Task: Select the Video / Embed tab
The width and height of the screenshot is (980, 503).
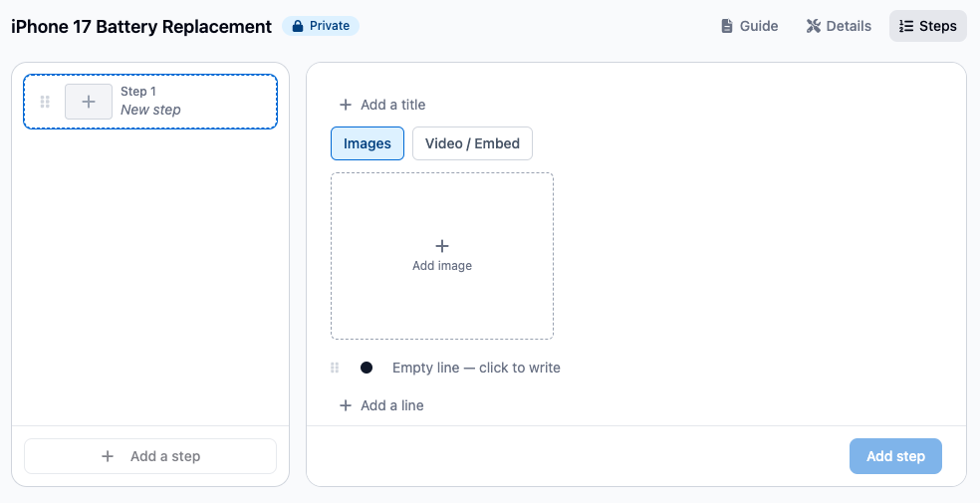Action: click(472, 143)
